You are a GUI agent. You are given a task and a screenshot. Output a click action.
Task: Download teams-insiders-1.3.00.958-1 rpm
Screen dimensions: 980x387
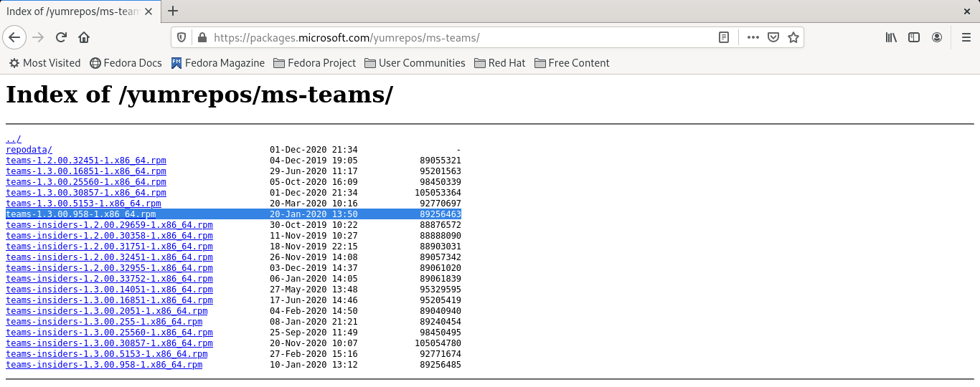(104, 365)
